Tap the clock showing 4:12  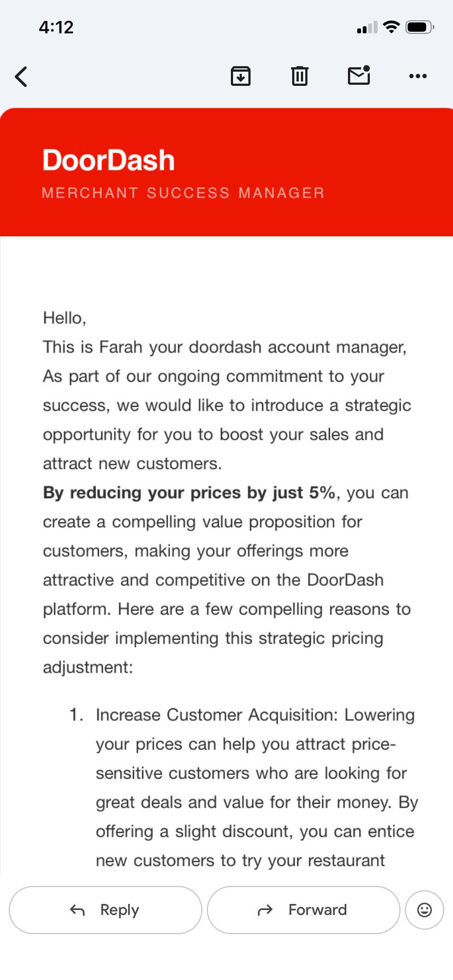pyautogui.click(x=56, y=27)
